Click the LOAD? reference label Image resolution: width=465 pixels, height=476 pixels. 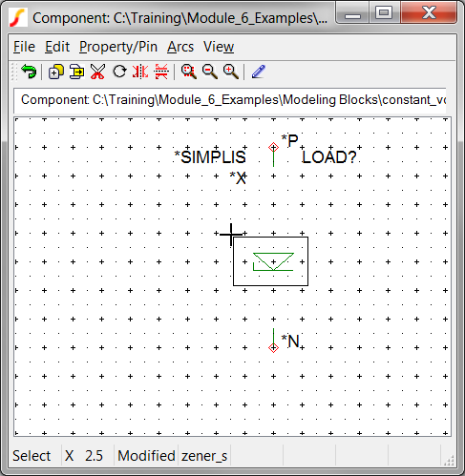tap(329, 157)
